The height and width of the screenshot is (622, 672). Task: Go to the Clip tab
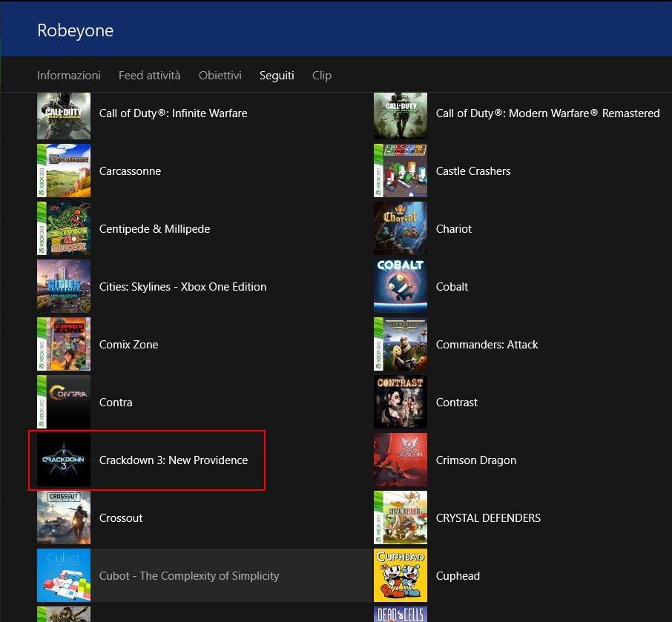tap(322, 76)
